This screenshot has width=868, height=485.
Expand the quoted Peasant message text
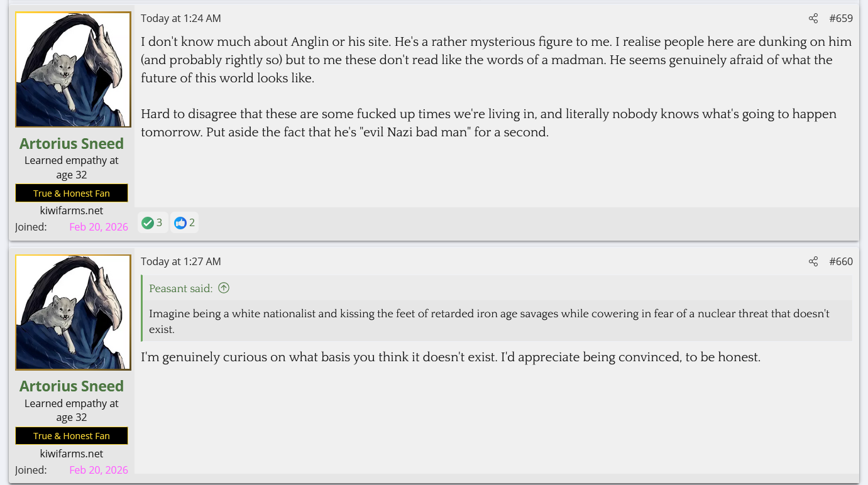[489, 320]
